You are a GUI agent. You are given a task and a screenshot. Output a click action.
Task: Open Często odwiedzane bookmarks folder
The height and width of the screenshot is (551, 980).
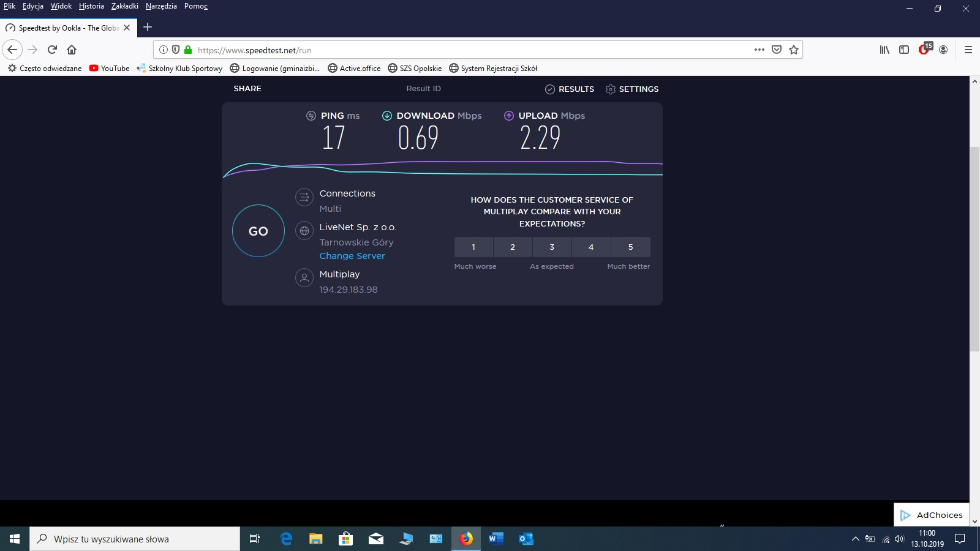45,69
